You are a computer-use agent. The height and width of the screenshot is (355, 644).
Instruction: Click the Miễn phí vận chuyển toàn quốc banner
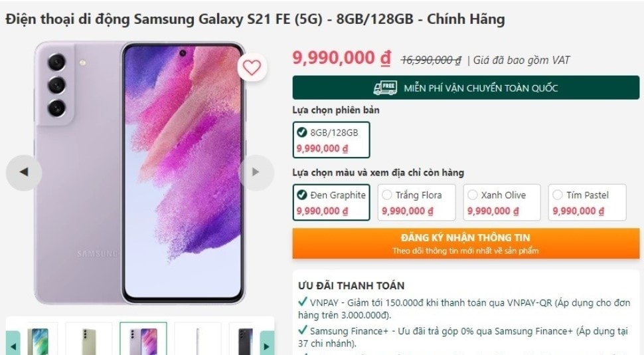466,88
